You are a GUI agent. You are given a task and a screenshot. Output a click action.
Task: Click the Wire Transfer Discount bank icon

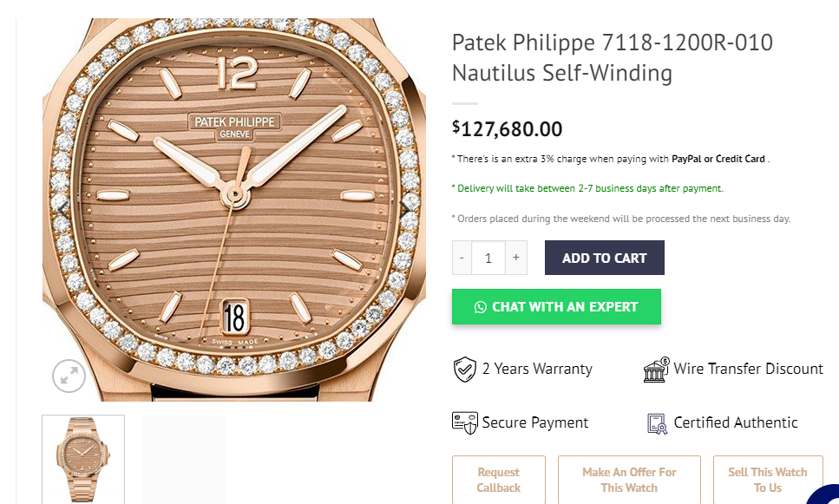coord(656,370)
